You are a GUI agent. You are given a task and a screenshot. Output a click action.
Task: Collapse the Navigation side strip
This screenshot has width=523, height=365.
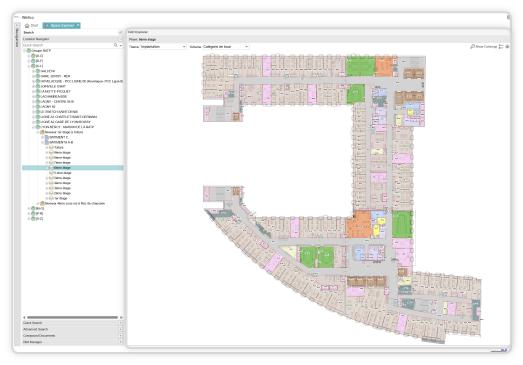[17, 25]
